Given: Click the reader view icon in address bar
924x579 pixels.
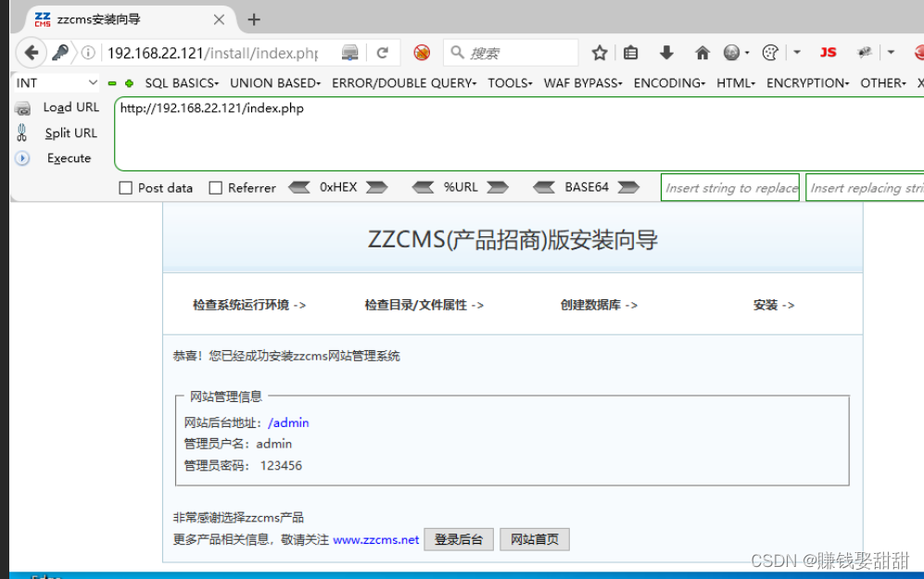Looking at the screenshot, I should click(350, 53).
